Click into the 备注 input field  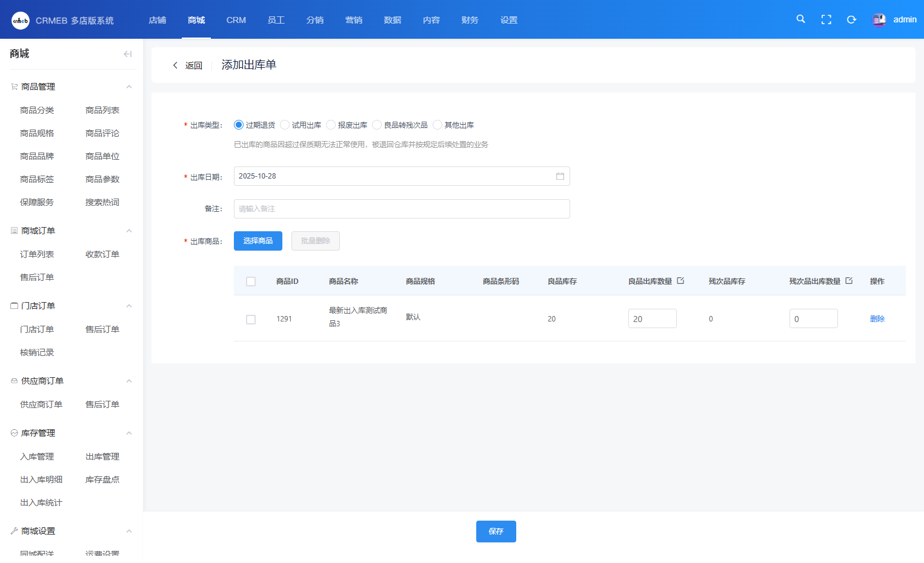click(401, 209)
